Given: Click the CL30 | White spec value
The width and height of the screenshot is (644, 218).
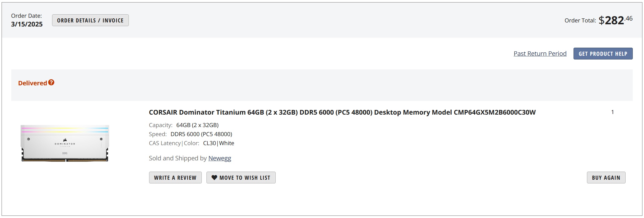Looking at the screenshot, I should pyautogui.click(x=218, y=143).
